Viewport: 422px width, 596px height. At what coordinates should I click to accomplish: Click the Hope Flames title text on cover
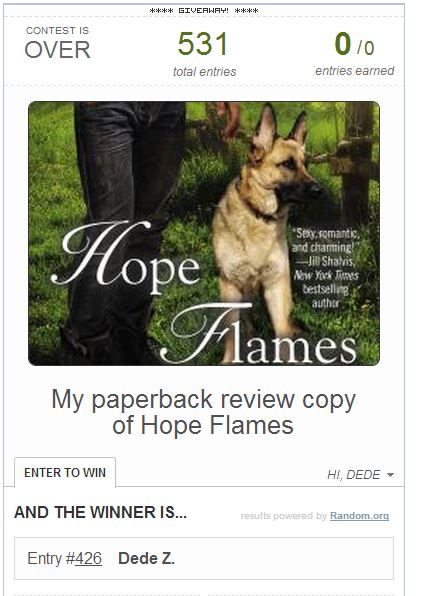(203, 292)
